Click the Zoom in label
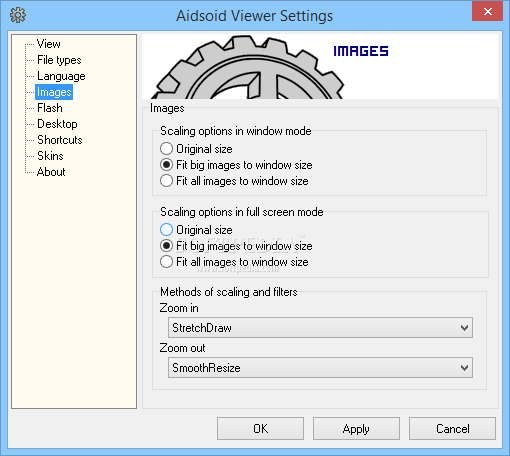The height and width of the screenshot is (456, 510). tap(179, 308)
